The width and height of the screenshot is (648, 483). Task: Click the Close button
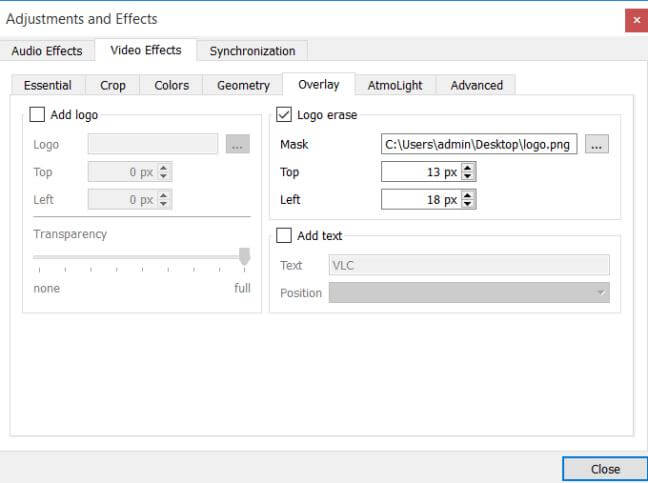605,469
